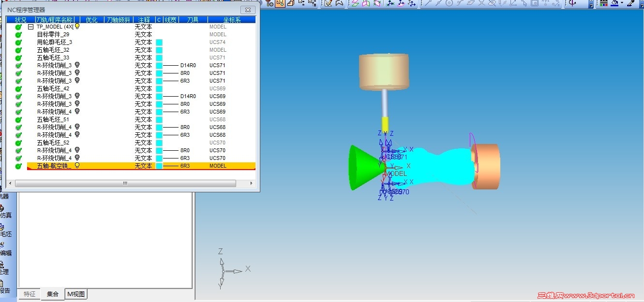Click status checkmark of 五轴毛坯_33

point(19,58)
